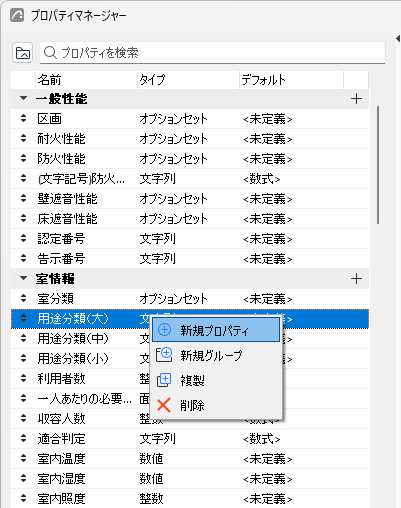Click the reorder handle of 耐火性能 row

click(23, 138)
